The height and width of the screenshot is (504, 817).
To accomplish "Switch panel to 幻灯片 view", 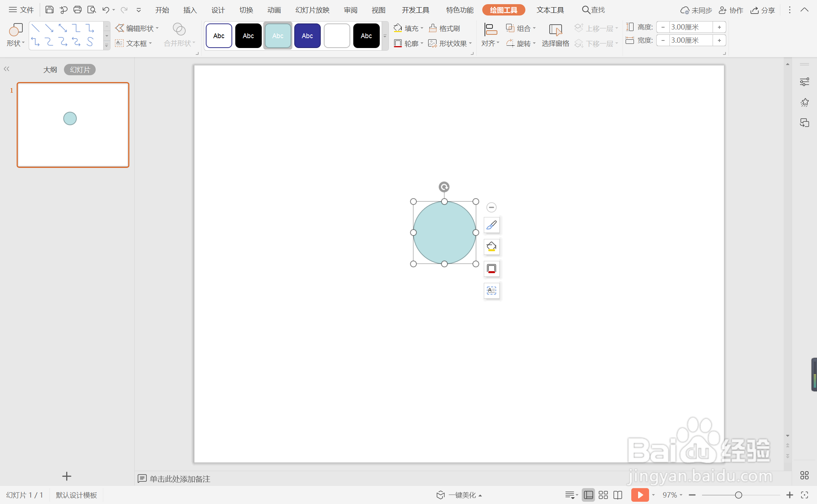I will click(x=80, y=70).
